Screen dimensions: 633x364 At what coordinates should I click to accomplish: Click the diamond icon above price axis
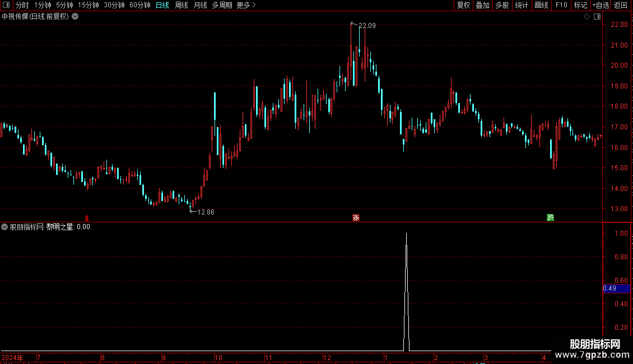(587, 17)
